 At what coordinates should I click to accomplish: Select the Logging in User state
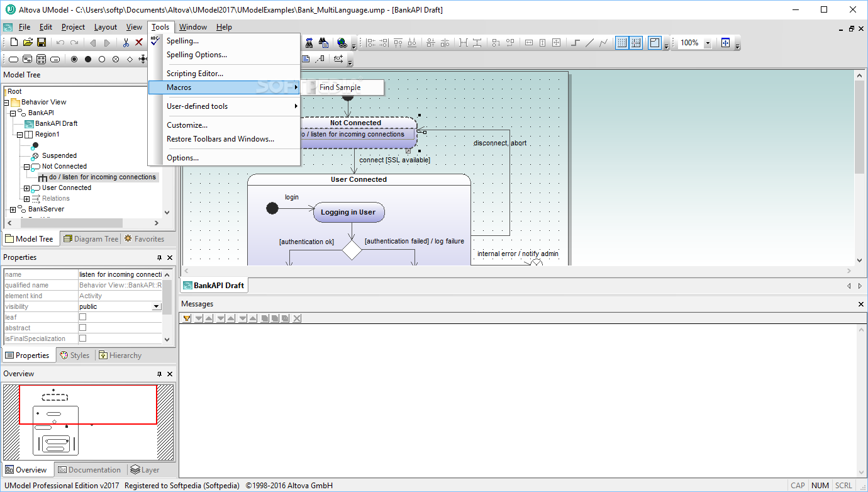point(348,212)
